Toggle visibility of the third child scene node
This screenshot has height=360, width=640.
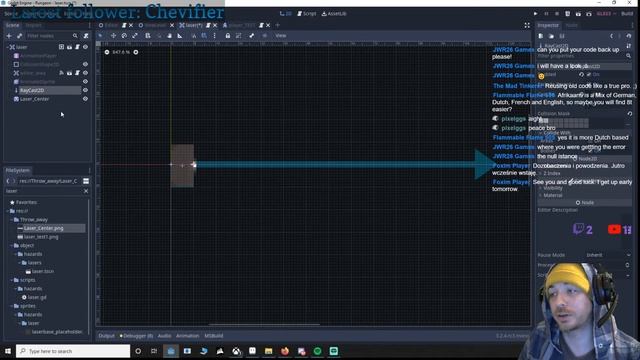[x=85, y=73]
